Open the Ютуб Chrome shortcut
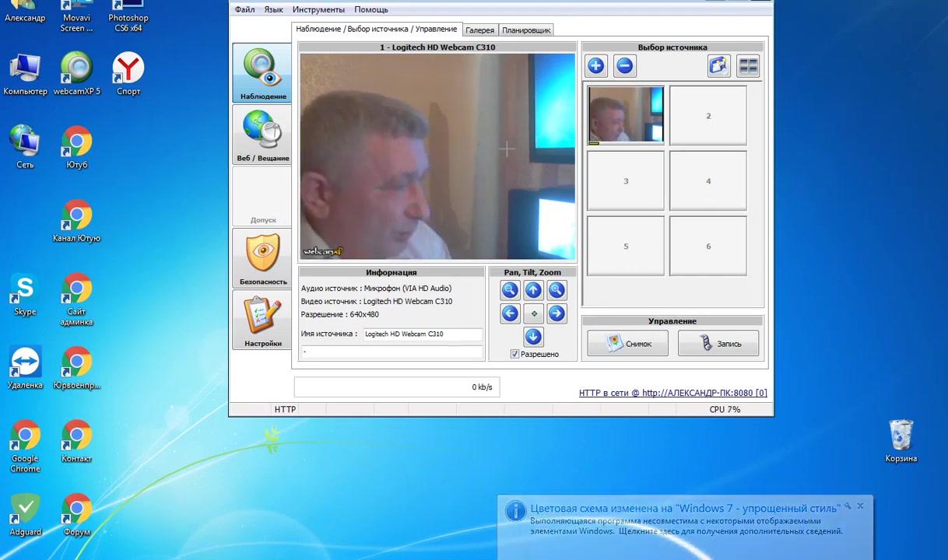 (x=76, y=148)
